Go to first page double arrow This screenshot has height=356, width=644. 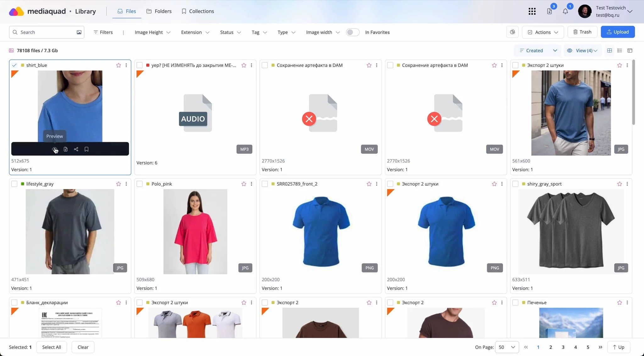pos(526,347)
